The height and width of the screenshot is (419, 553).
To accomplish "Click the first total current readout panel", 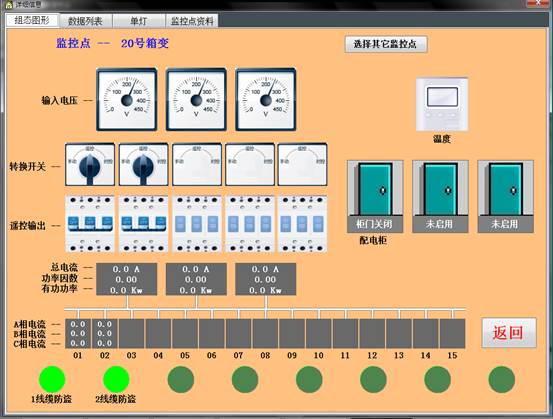I will pyautogui.click(x=127, y=279).
